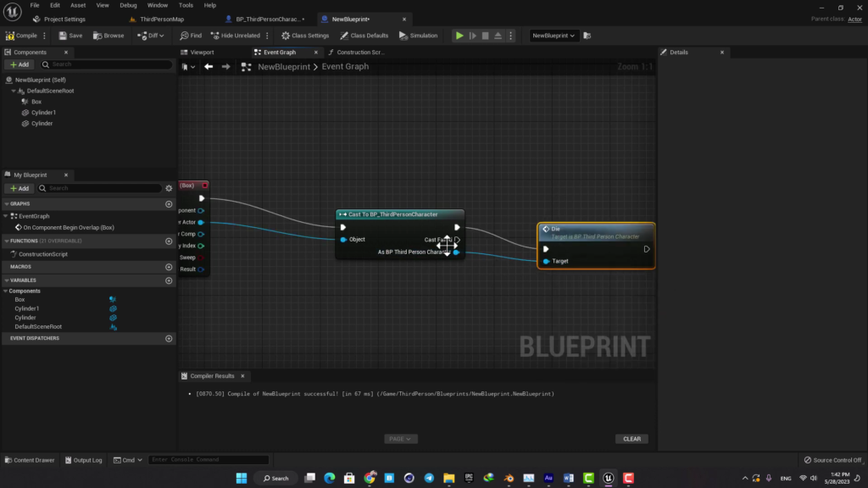Toggle Simulation mode
The image size is (868, 488).
click(419, 36)
